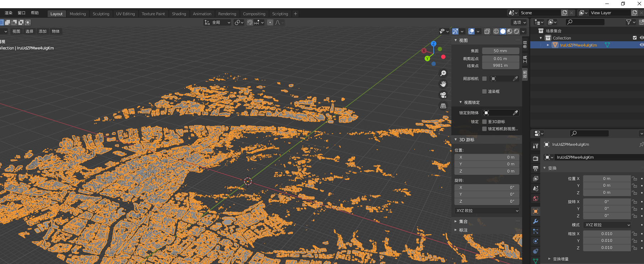Select rendered viewport shading
Screen dimensions: 644x264
516,31
